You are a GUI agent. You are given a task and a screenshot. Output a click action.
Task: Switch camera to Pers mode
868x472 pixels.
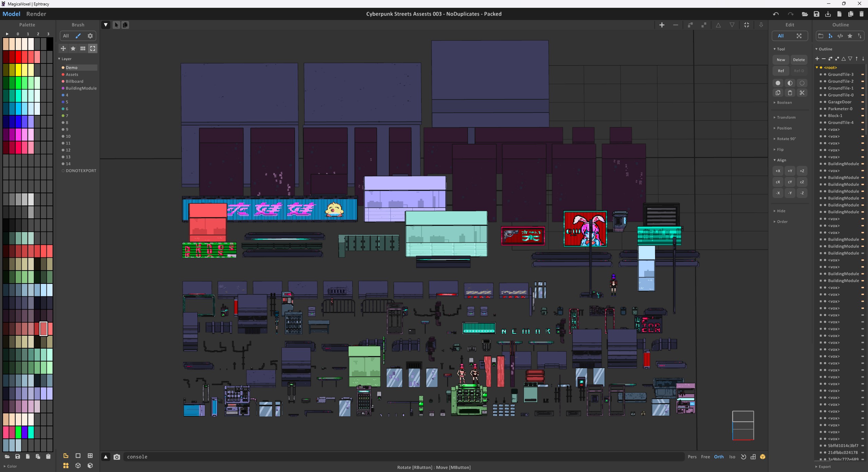tap(692, 457)
